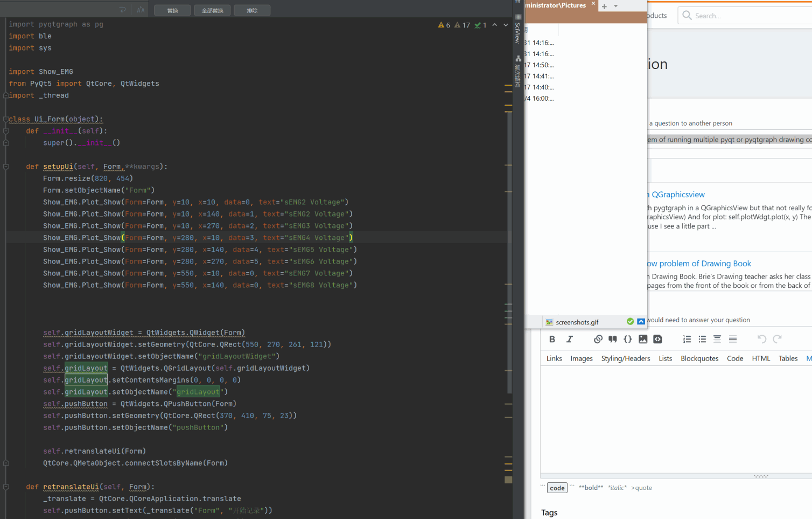This screenshot has width=812, height=519.
Task: Click the Exclude (排除) button
Action: 252,10
